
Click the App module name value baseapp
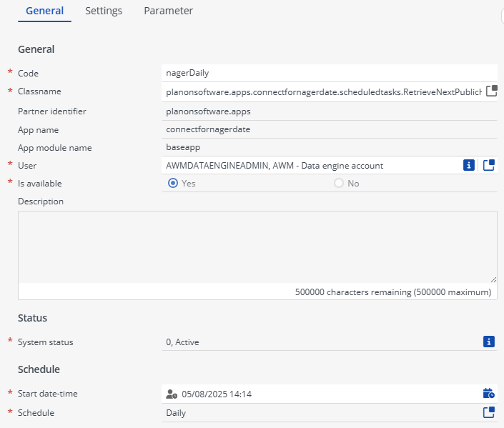pyautogui.click(x=183, y=147)
